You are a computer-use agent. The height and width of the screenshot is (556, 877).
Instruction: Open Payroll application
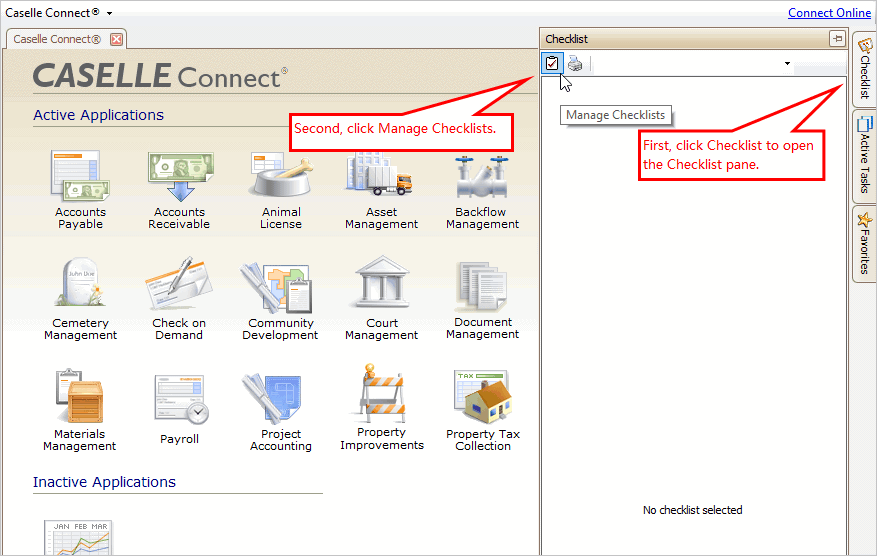179,410
